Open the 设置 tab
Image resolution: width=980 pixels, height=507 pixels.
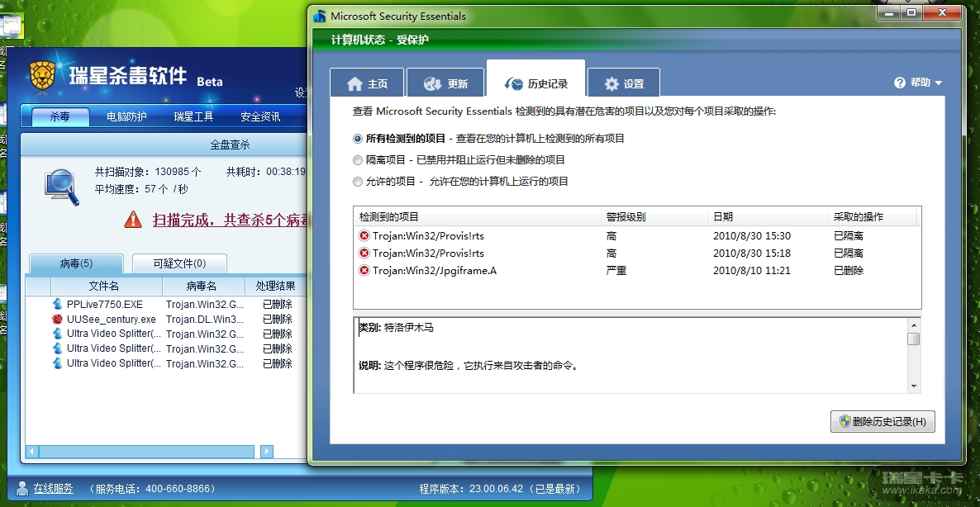pos(624,83)
